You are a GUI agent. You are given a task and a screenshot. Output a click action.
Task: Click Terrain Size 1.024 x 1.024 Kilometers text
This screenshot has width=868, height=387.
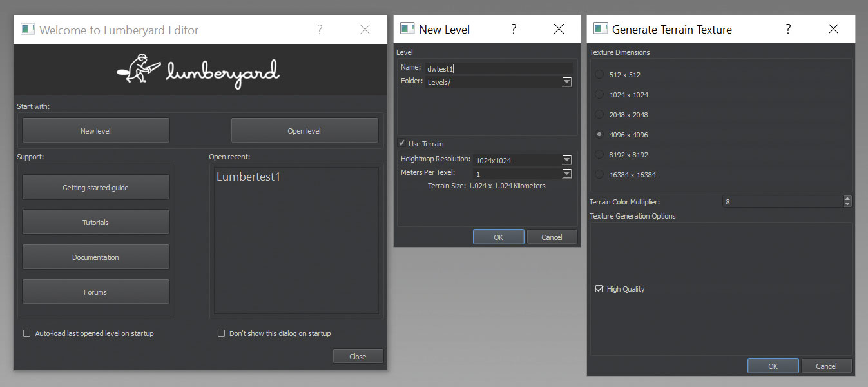[x=487, y=186]
